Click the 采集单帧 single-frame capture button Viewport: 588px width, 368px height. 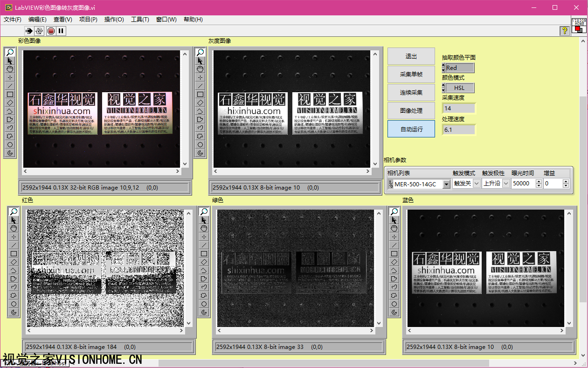(x=411, y=75)
